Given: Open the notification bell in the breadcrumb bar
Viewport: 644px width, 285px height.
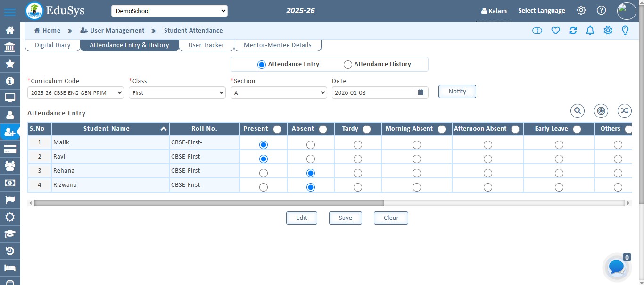Looking at the screenshot, I should tap(590, 30).
